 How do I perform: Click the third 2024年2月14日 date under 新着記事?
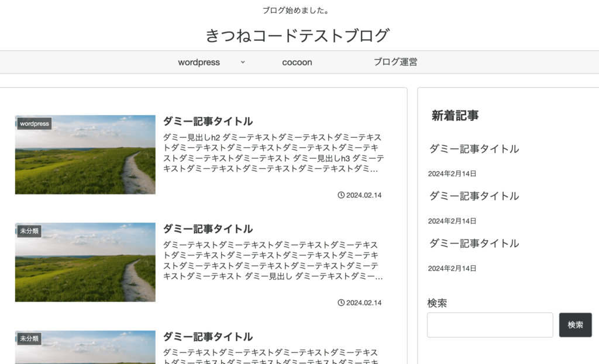coord(452,269)
